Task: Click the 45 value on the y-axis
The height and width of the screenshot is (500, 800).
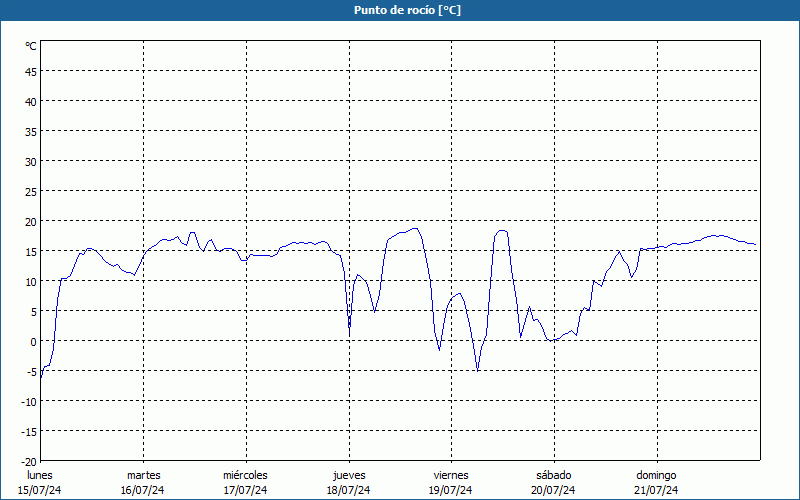Action: (x=30, y=71)
